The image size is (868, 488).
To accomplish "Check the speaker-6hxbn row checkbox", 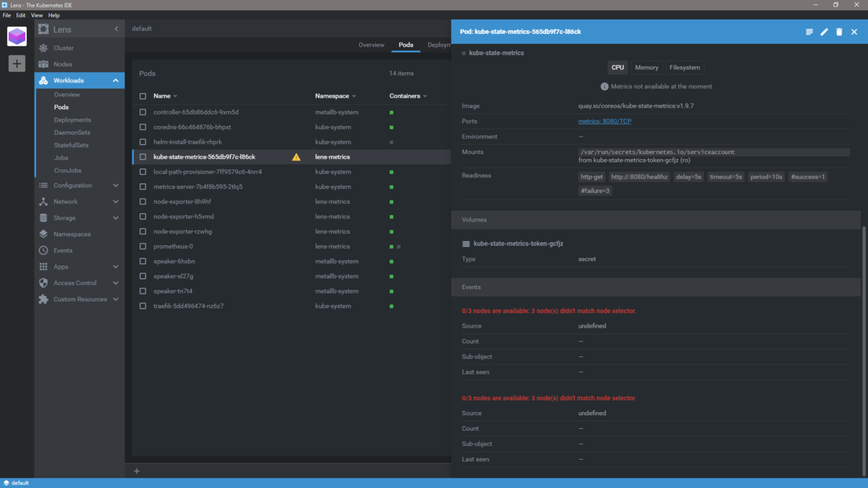I will coord(142,262).
